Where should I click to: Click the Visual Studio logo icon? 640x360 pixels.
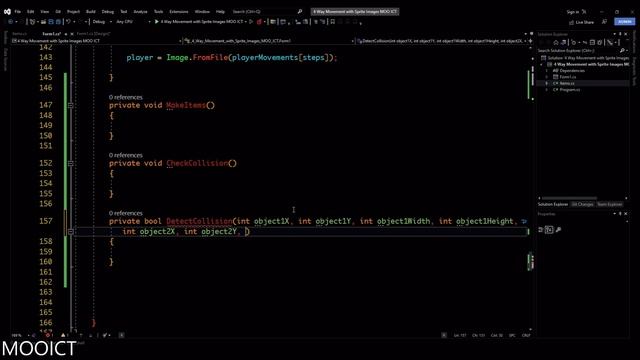(7, 12)
